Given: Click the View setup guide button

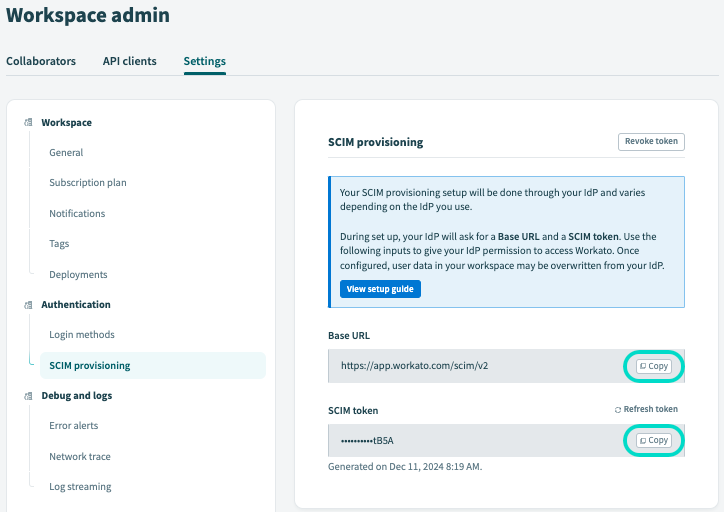Looking at the screenshot, I should [x=380, y=289].
